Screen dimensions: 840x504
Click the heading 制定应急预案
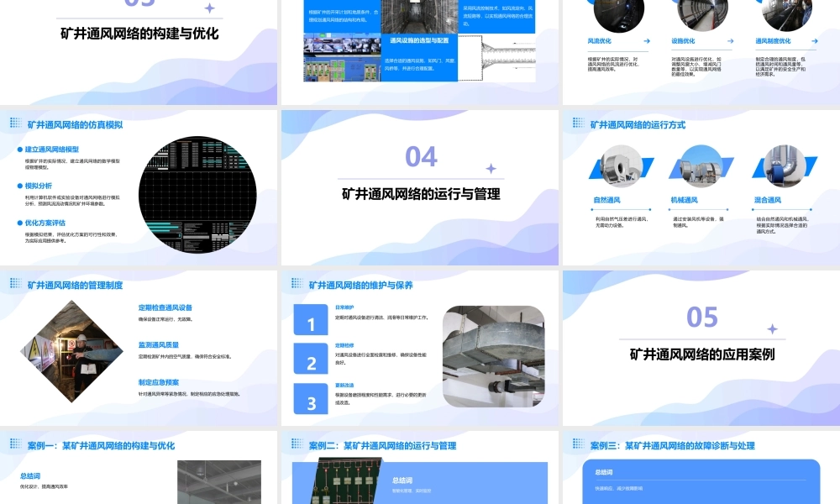[x=159, y=382]
